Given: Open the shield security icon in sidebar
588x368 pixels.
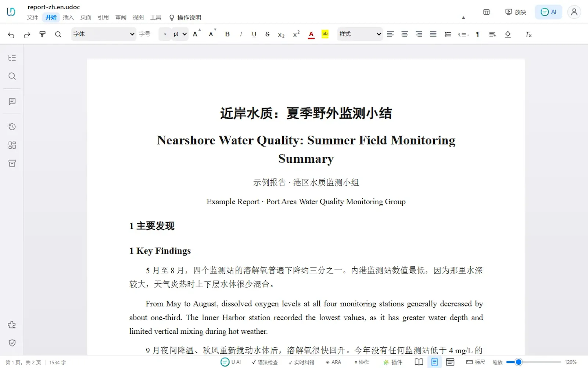Looking at the screenshot, I should pyautogui.click(x=12, y=343).
